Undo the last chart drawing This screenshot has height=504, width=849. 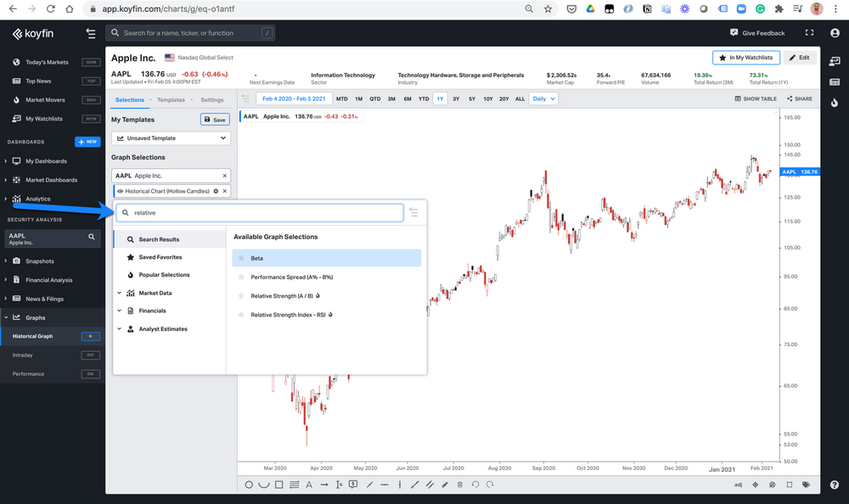point(475,484)
